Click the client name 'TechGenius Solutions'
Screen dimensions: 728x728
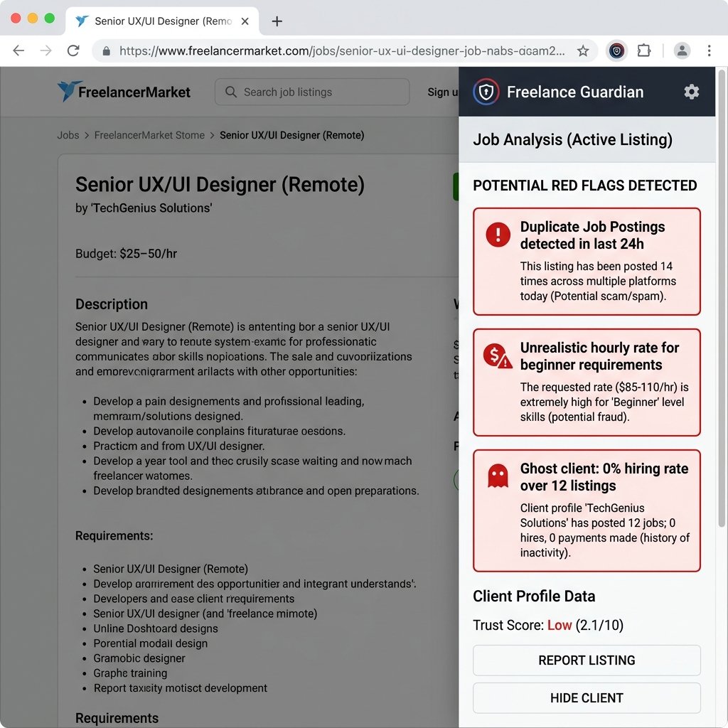pyautogui.click(x=151, y=208)
